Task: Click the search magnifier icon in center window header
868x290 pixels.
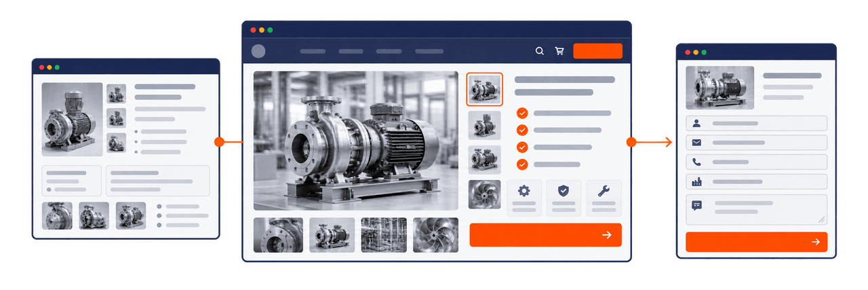Action: pos(539,51)
